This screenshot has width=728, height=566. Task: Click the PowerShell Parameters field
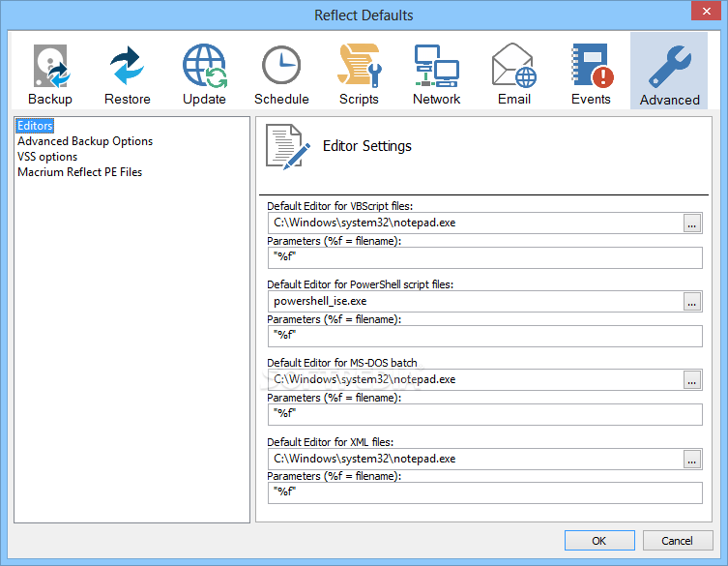484,336
